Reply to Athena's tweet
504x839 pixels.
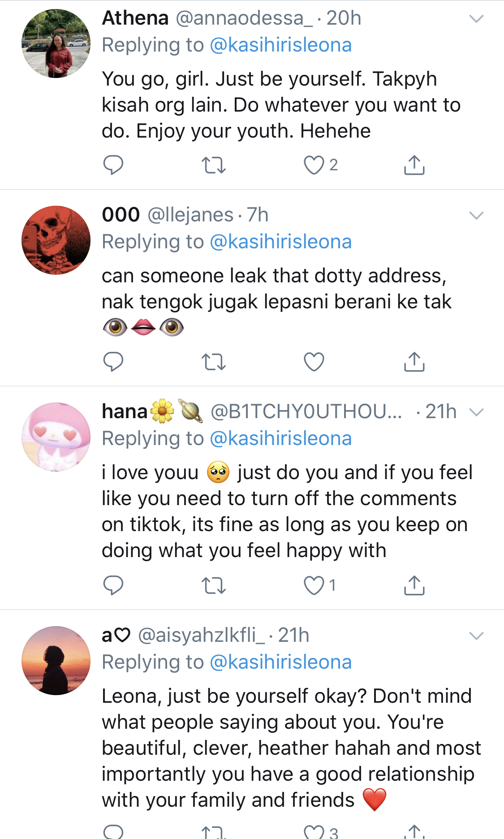pos(113,165)
